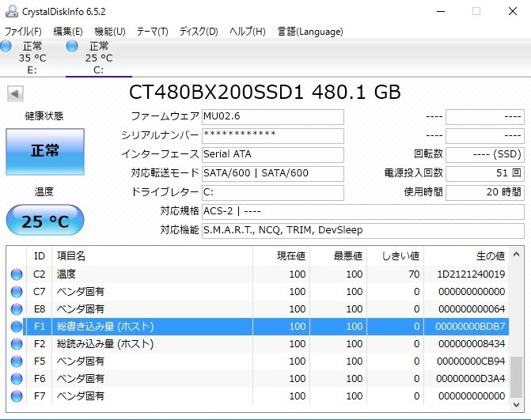
Task: Click the SMART list scroll up arrow
Action: (x=517, y=254)
